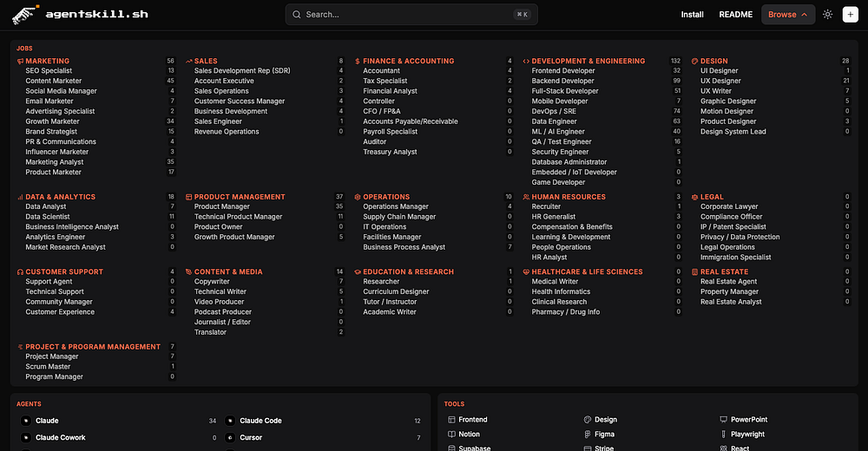Click the Education graduation cap icon
The height and width of the screenshot is (451, 868).
pyautogui.click(x=358, y=272)
